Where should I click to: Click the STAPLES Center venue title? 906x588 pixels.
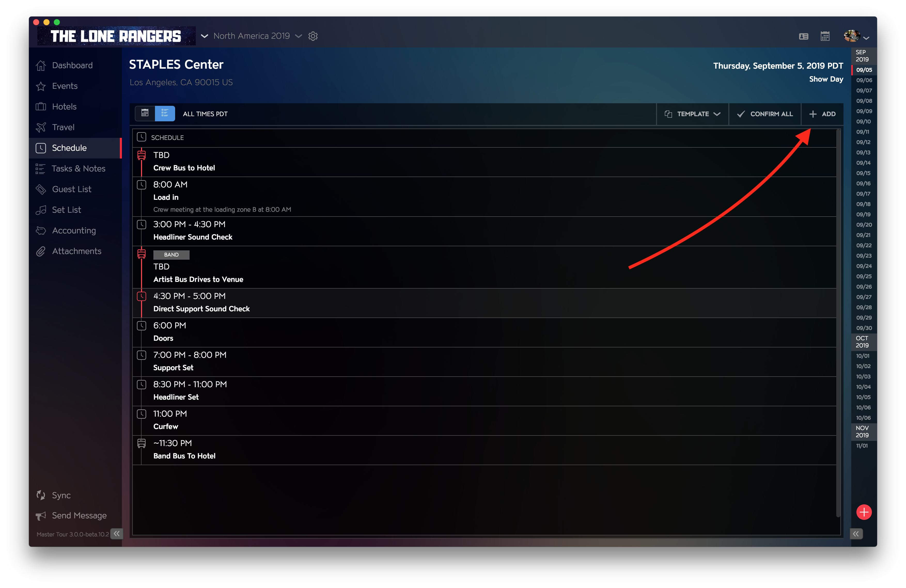[176, 65]
